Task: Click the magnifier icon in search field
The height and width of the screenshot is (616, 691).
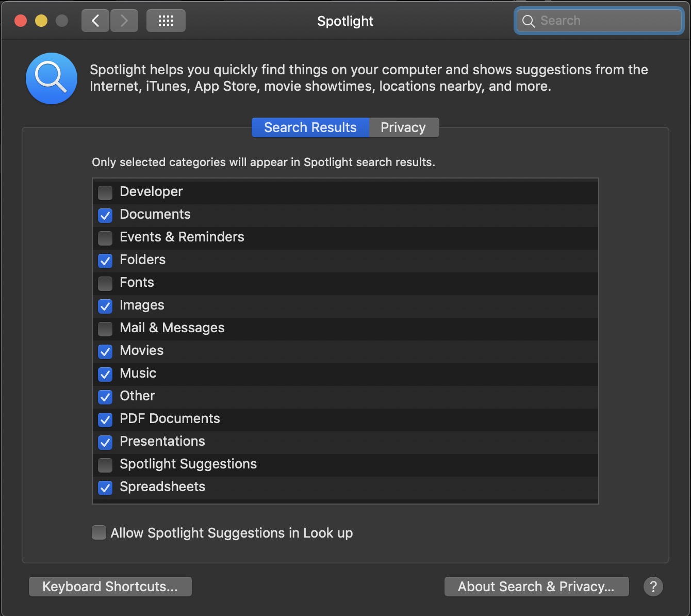Action: [x=529, y=21]
